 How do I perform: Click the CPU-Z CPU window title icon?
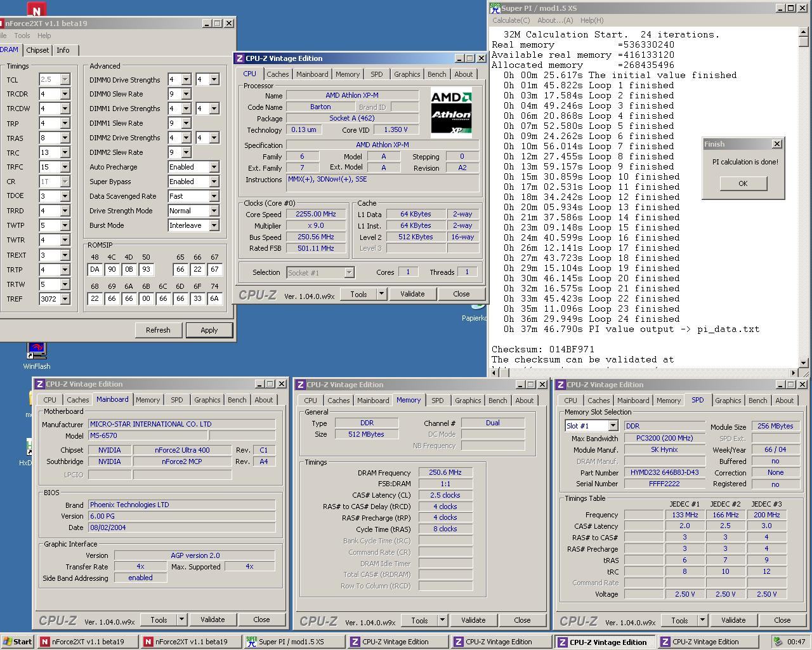(x=240, y=58)
